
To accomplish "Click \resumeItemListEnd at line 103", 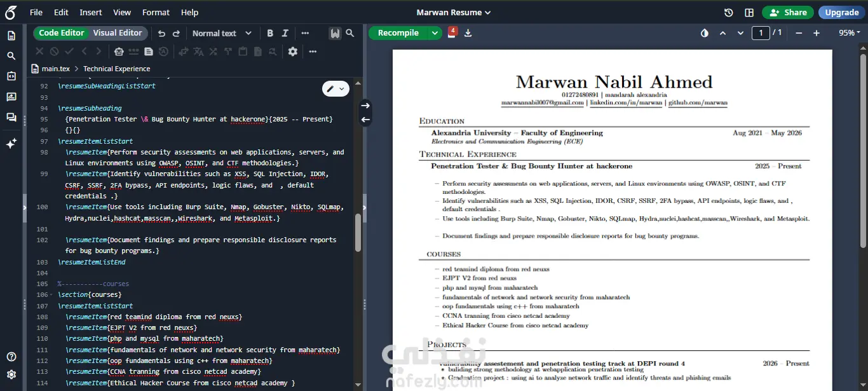I will [x=92, y=262].
